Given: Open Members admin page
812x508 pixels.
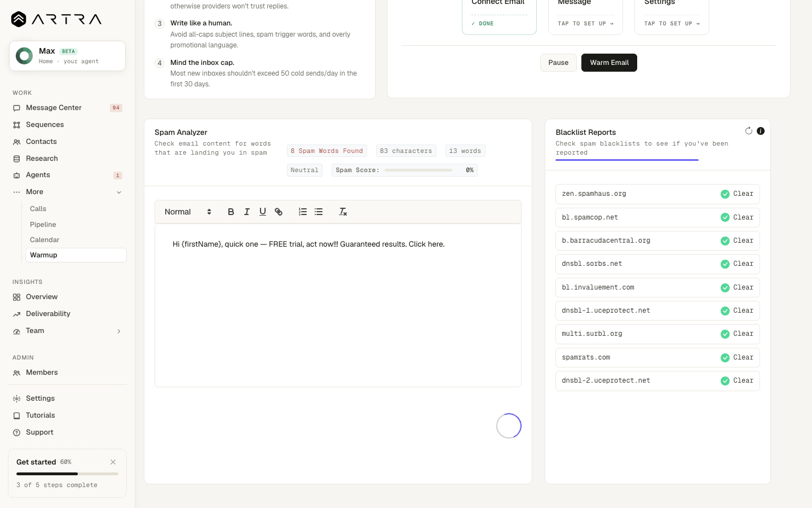Looking at the screenshot, I should coord(67,373).
